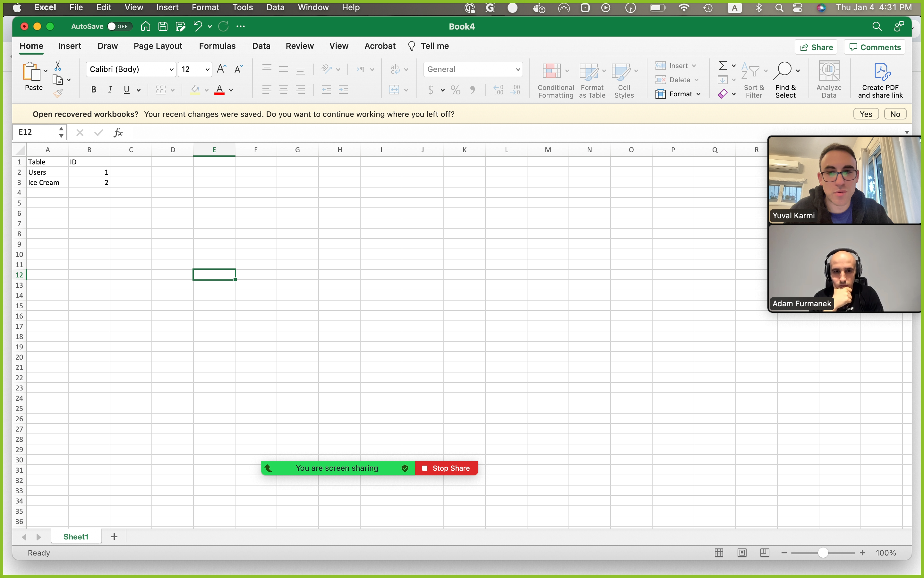Open the Data menu in macOS menu bar
Screen dimensions: 924x578
[275, 7]
